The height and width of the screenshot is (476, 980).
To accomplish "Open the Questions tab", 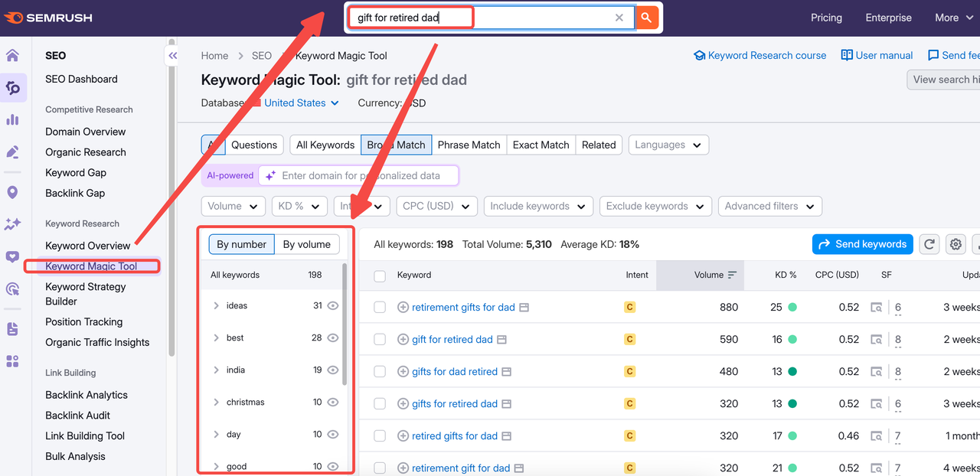I will 253,145.
